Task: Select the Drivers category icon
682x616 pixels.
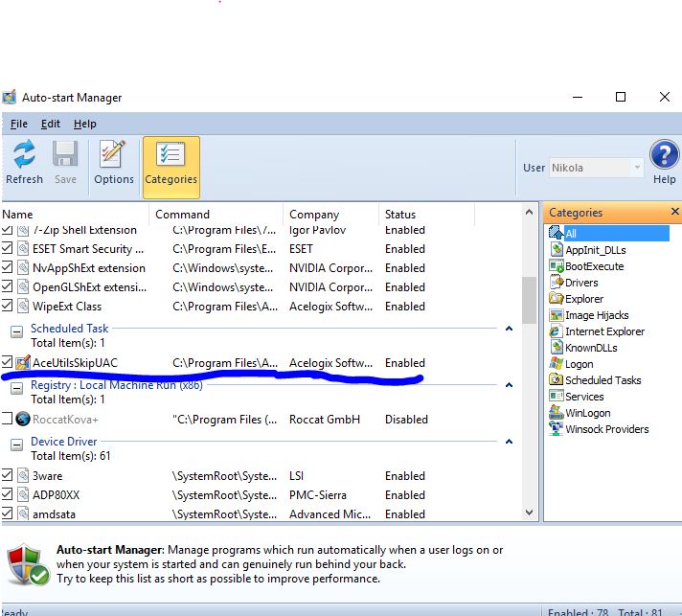Action: (x=557, y=283)
